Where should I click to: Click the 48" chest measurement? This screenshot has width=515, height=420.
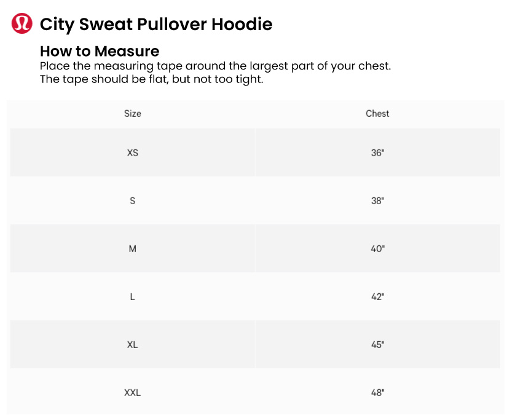click(377, 392)
